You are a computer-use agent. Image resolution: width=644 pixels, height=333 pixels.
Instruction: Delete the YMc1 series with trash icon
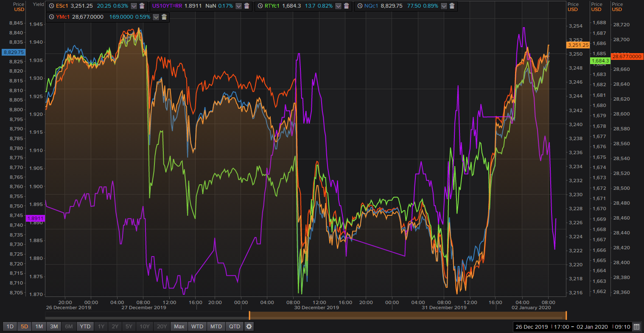click(164, 17)
